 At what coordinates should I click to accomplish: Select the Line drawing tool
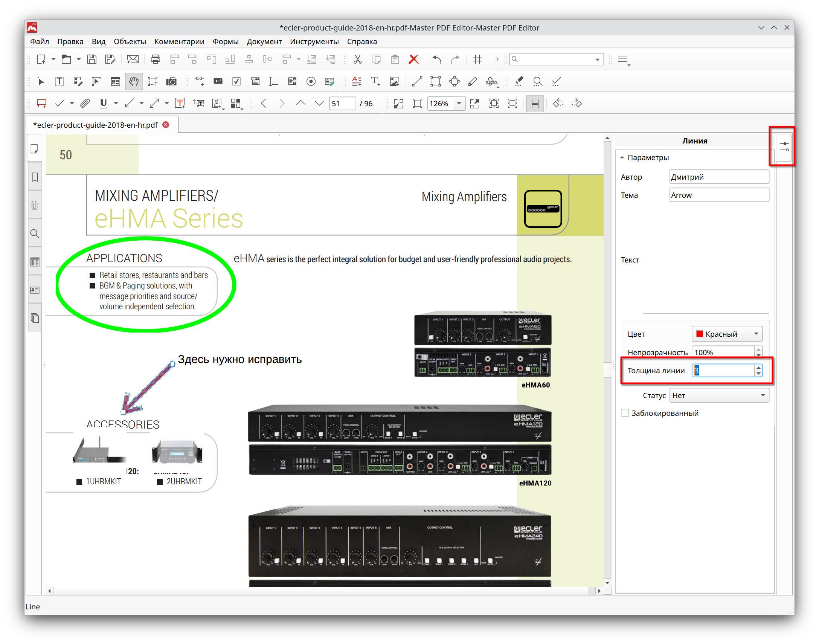coord(417,81)
